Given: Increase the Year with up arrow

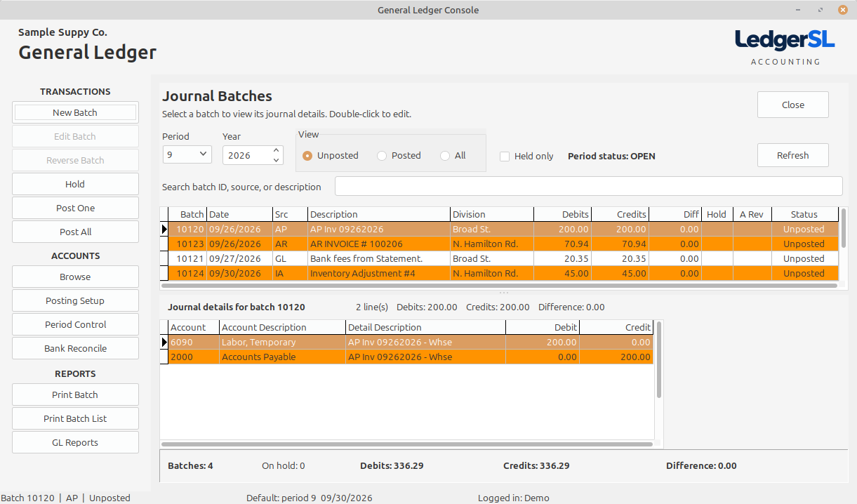Looking at the screenshot, I should click(277, 150).
